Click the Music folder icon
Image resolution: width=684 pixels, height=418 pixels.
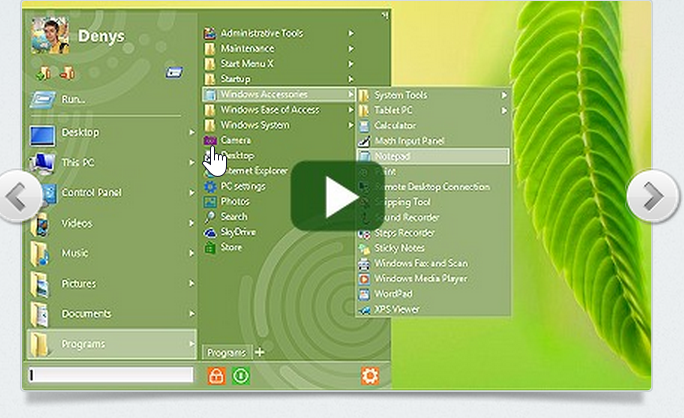tap(40, 254)
